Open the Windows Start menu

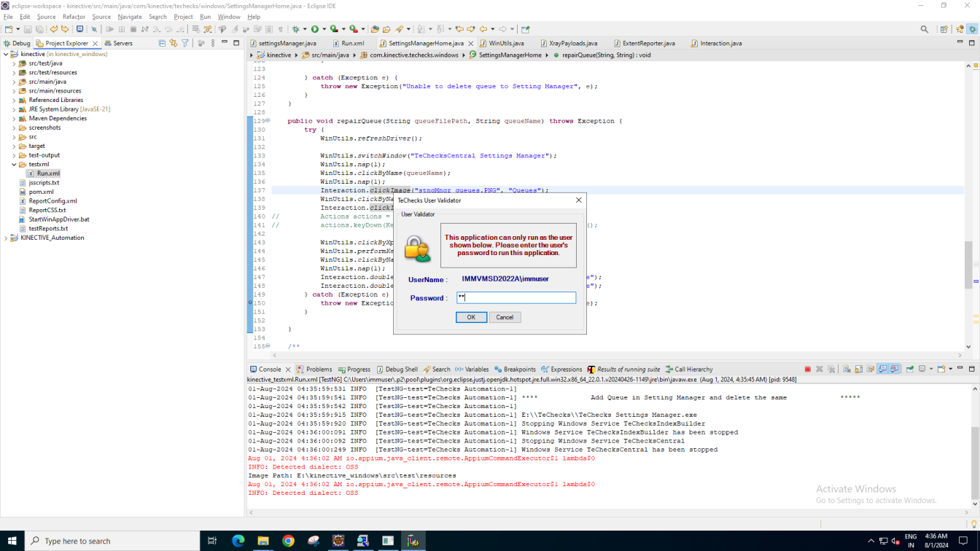(12, 541)
